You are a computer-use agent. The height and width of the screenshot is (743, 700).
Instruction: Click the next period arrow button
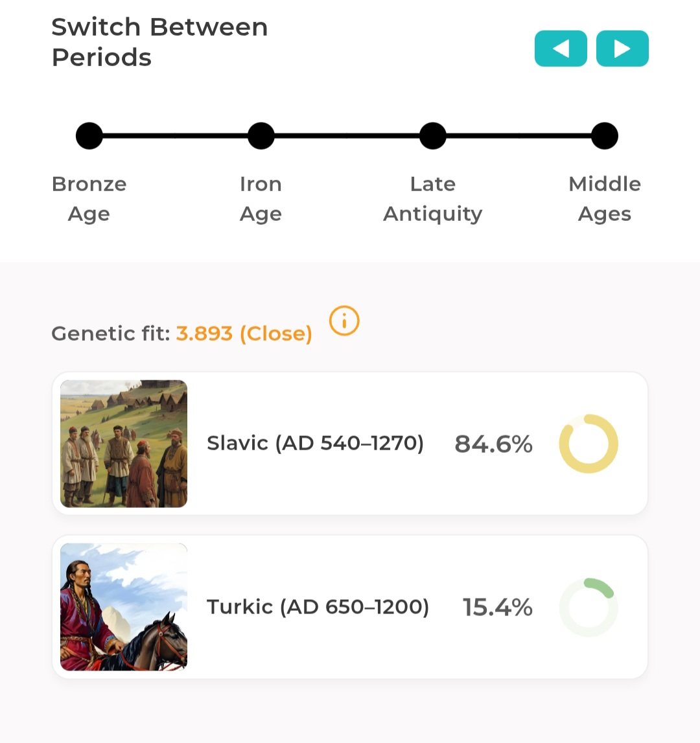tap(622, 49)
